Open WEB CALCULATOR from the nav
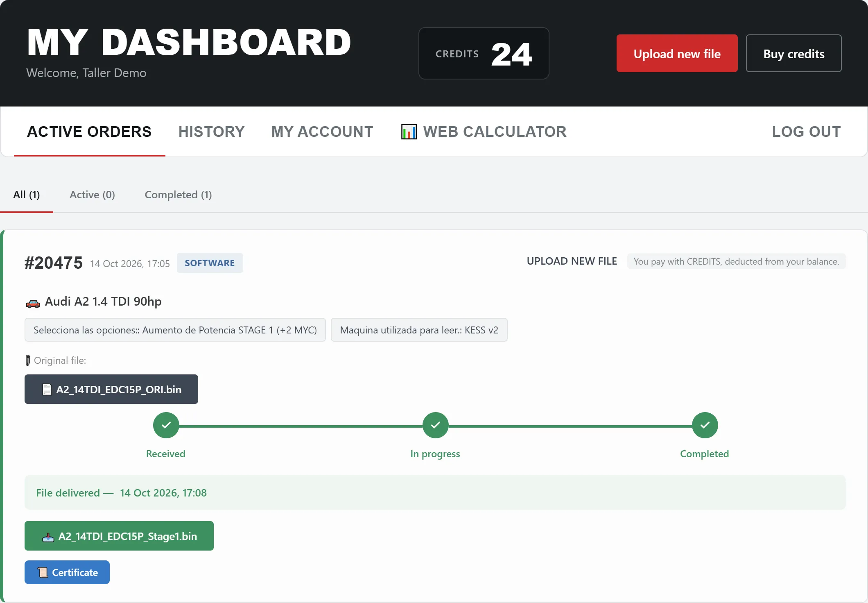The width and height of the screenshot is (868, 603). 484,131
